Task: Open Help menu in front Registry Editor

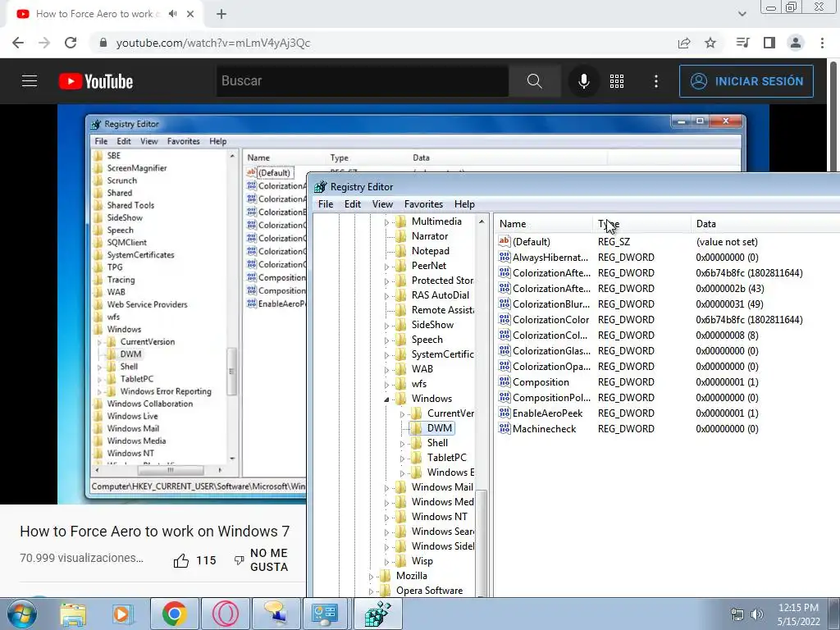Action: pyautogui.click(x=464, y=204)
